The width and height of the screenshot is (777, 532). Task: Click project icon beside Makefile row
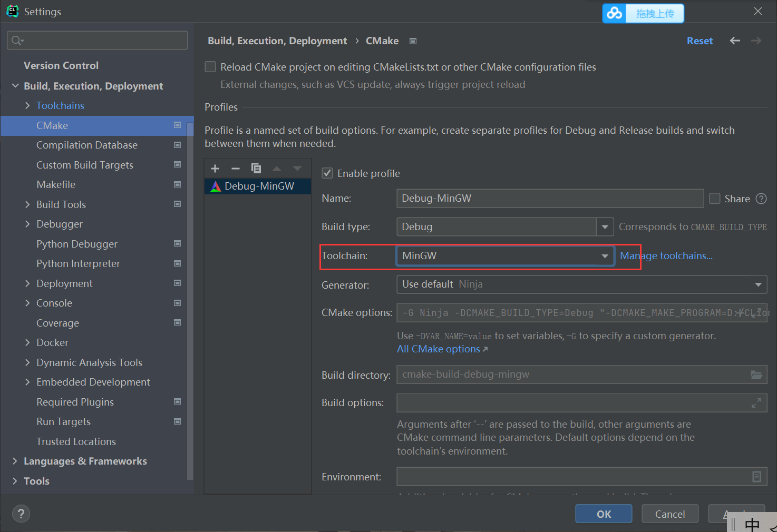point(178,184)
